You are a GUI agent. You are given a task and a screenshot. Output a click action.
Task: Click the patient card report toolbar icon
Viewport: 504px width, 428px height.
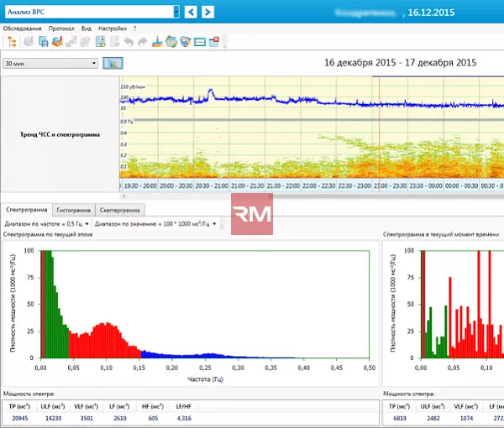click(x=101, y=42)
